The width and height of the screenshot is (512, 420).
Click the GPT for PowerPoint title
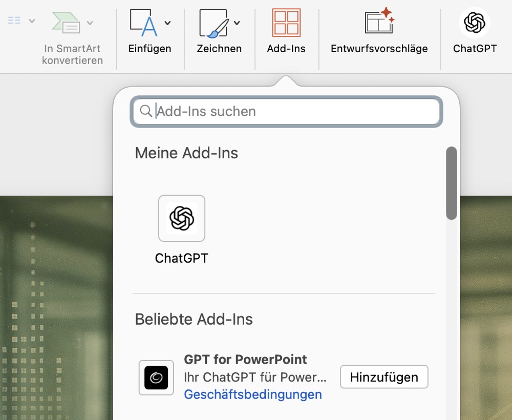(245, 359)
